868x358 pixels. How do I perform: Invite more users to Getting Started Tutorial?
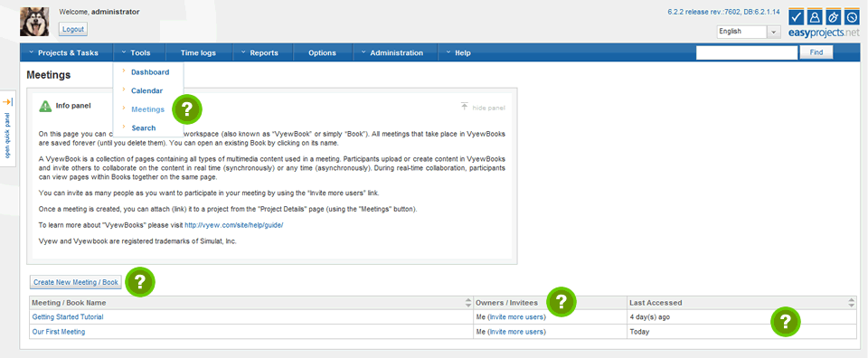(x=516, y=317)
